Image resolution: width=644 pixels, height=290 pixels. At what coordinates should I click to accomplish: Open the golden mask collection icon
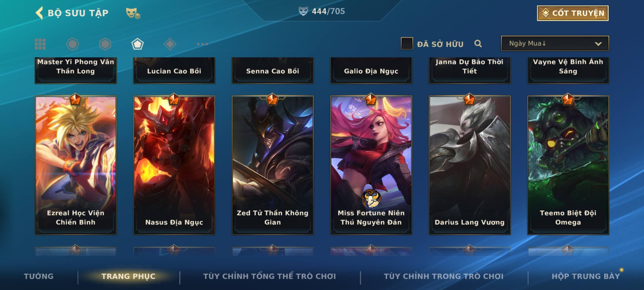[133, 13]
